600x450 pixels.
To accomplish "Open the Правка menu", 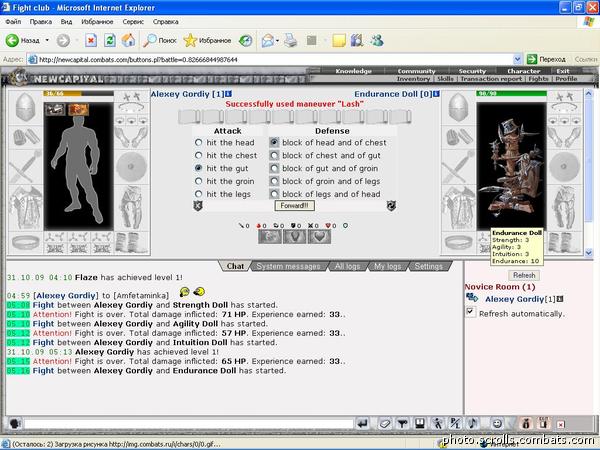I will tap(41, 22).
